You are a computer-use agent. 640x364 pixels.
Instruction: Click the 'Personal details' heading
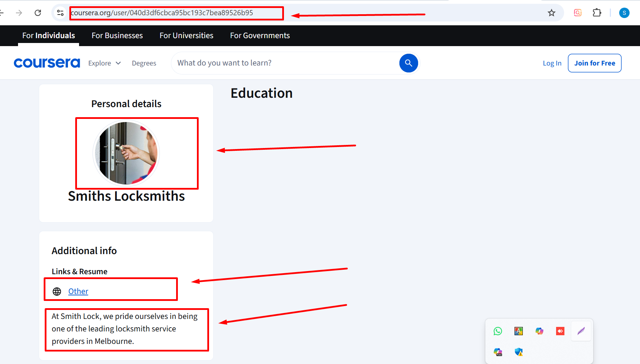[126, 104]
